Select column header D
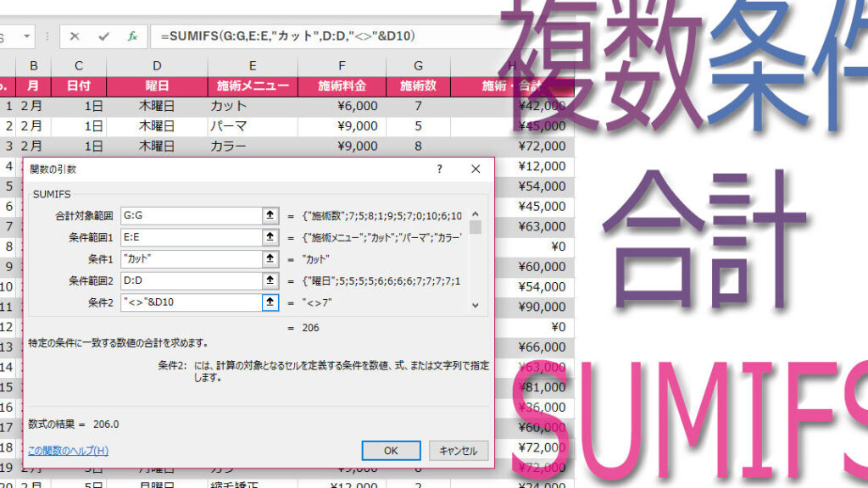868x488 pixels. (x=157, y=66)
